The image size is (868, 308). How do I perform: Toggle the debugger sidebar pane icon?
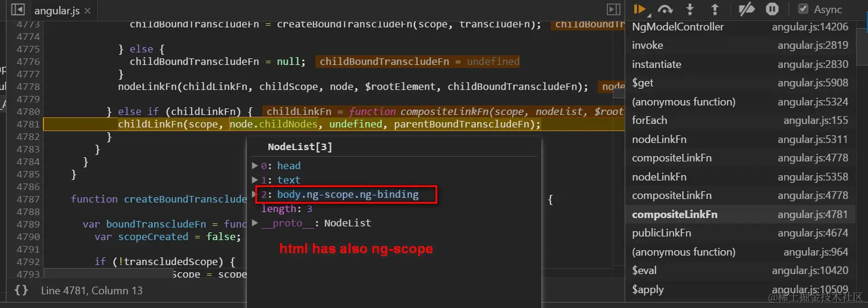coord(613,10)
